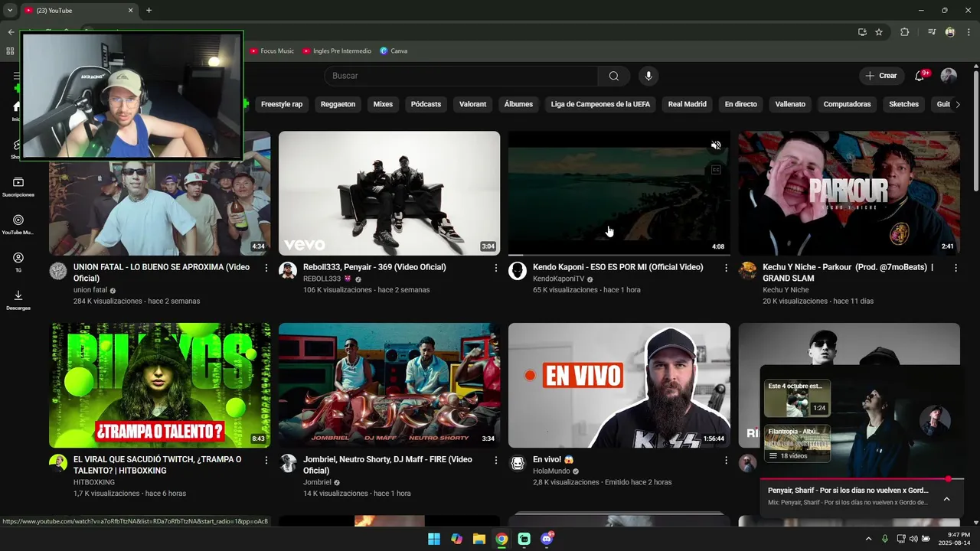The width and height of the screenshot is (980, 551).
Task: Open the Canva bookmark
Action: [x=394, y=51]
